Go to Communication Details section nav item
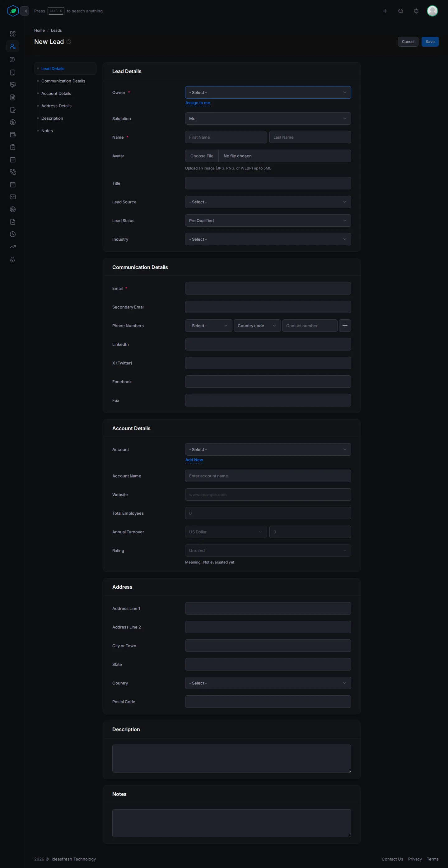 pyautogui.click(x=63, y=81)
